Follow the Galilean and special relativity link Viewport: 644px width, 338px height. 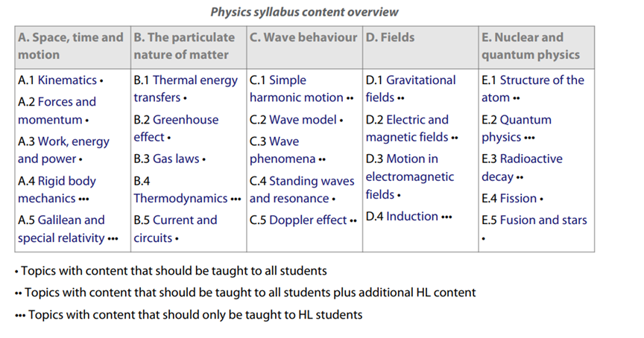coord(61,229)
